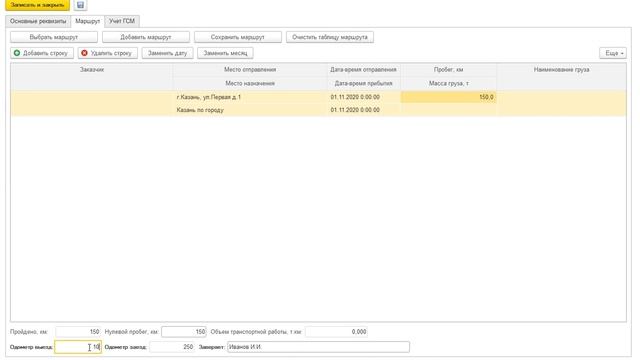Click the 'Сохранить маршрут' button
This screenshot has height=360, width=640.
238,37
